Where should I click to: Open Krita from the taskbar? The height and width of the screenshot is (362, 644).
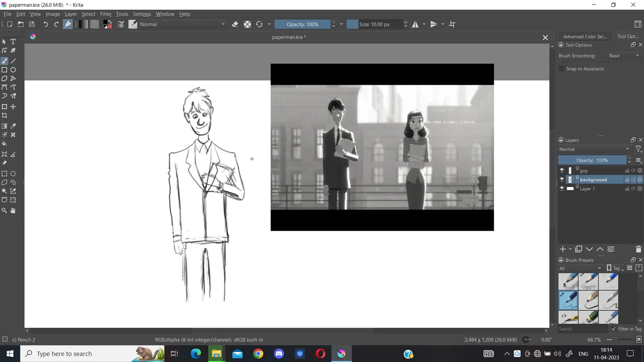point(342,353)
